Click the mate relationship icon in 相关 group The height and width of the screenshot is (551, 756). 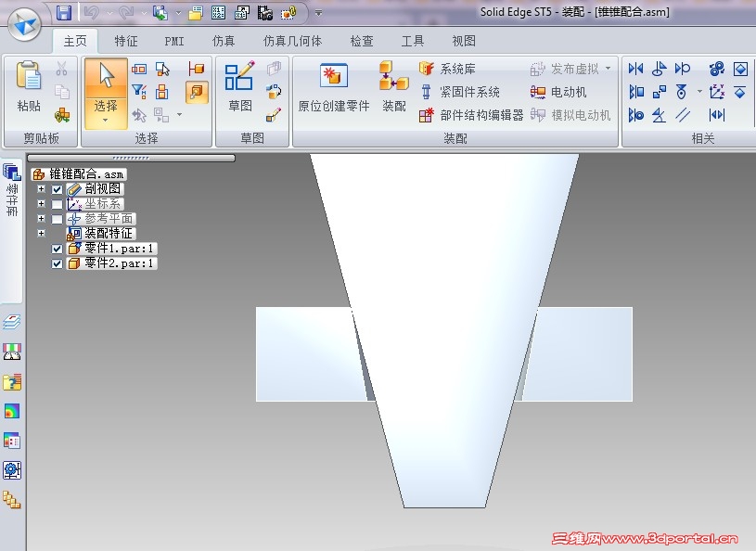point(635,69)
